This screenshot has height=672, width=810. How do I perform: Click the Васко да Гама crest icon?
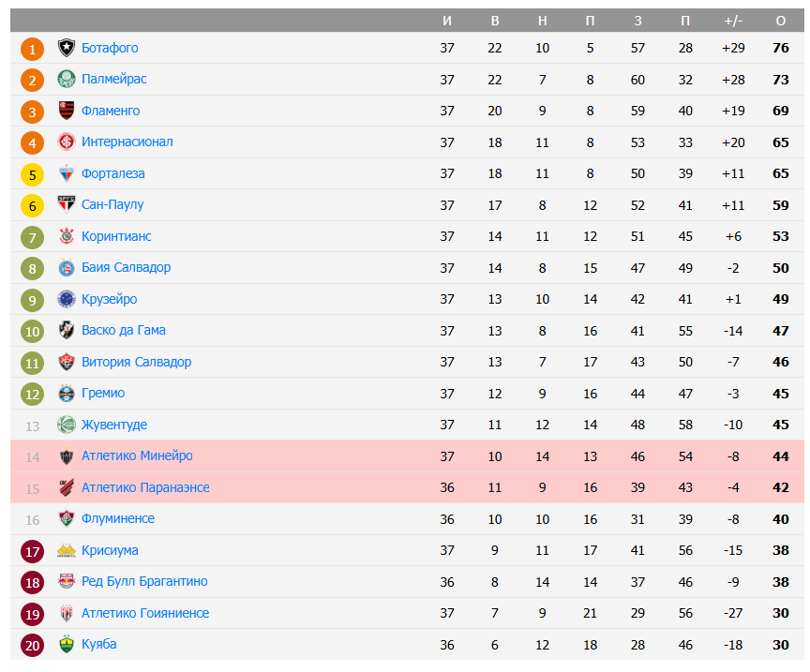pos(66,331)
